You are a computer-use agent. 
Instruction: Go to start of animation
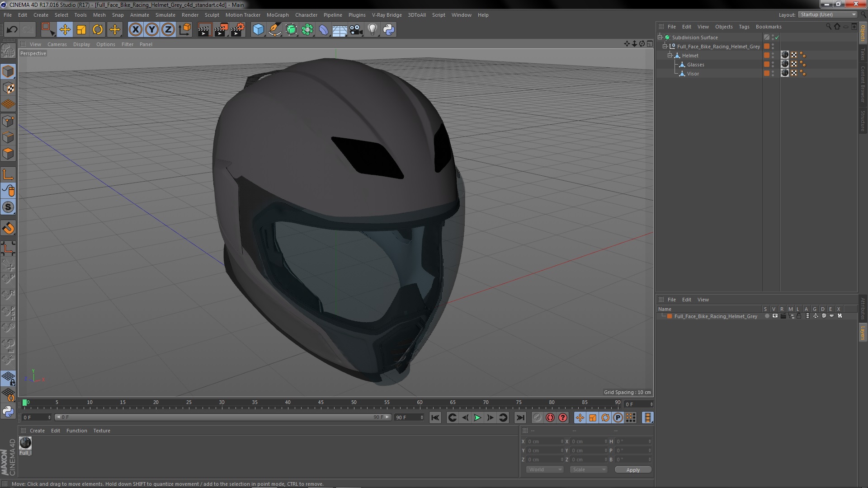[435, 418]
